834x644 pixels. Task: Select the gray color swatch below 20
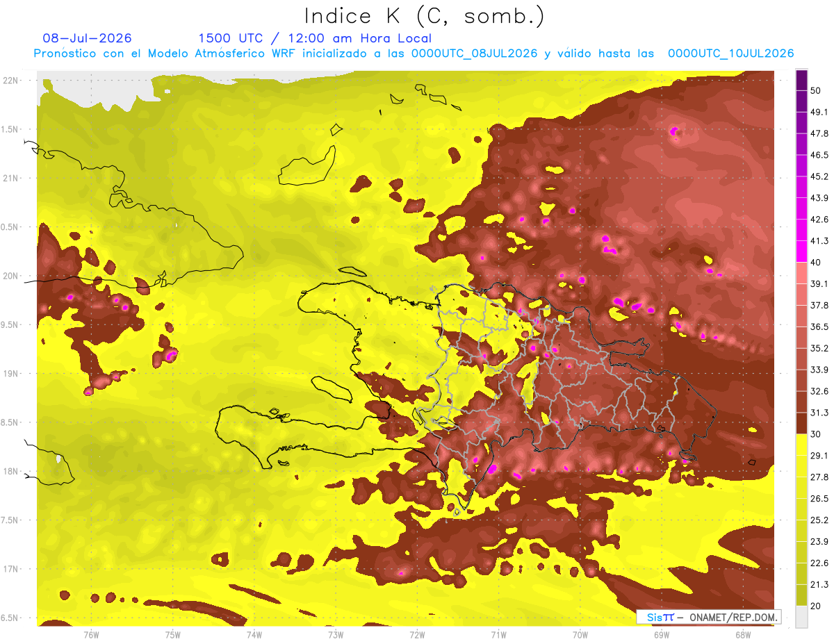[802, 617]
